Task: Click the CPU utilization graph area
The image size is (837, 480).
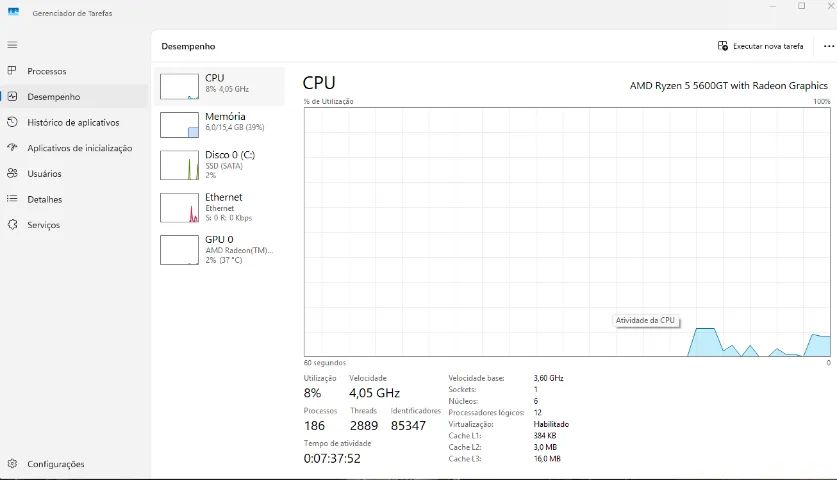Action: click(567, 230)
